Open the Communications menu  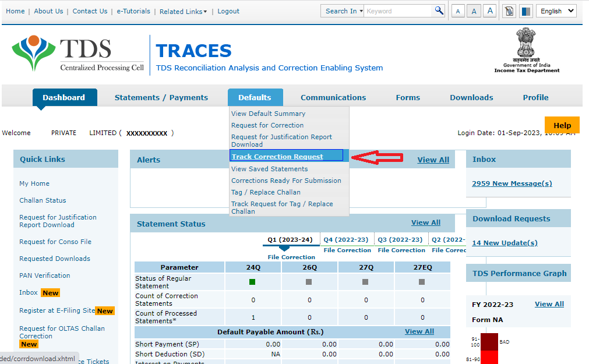coord(333,97)
